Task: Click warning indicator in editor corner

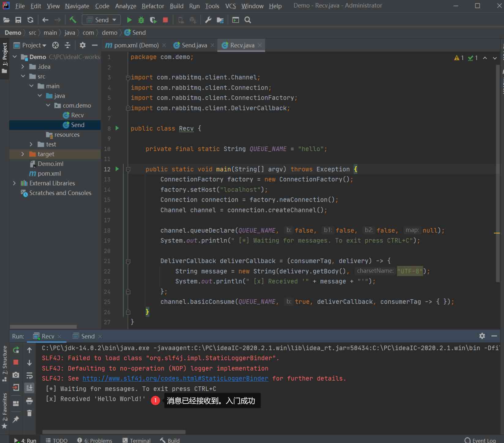Action: (x=459, y=58)
